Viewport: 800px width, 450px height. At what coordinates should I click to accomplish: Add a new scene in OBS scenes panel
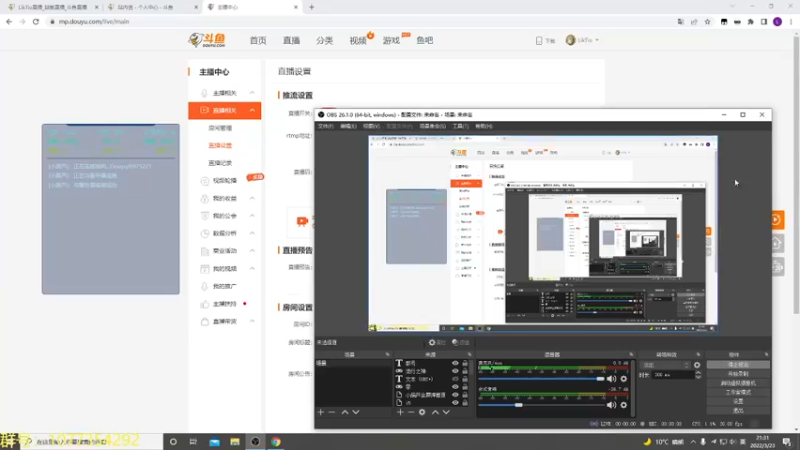coord(320,412)
